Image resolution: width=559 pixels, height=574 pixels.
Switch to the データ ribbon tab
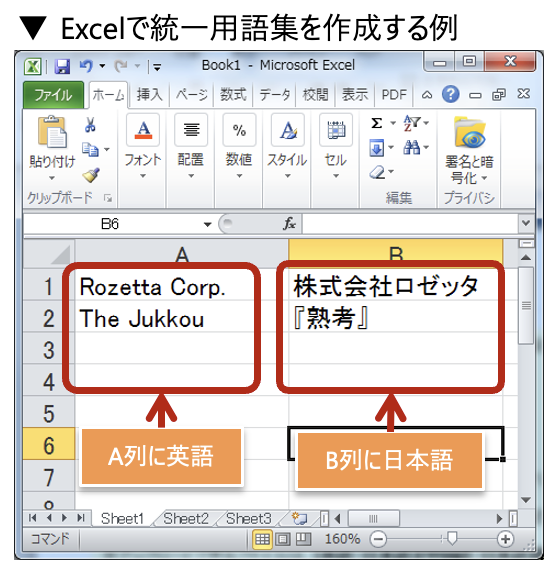point(275,95)
